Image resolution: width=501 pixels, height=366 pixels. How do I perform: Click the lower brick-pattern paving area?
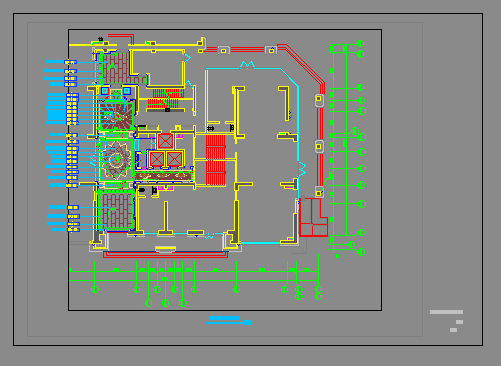tap(117, 211)
